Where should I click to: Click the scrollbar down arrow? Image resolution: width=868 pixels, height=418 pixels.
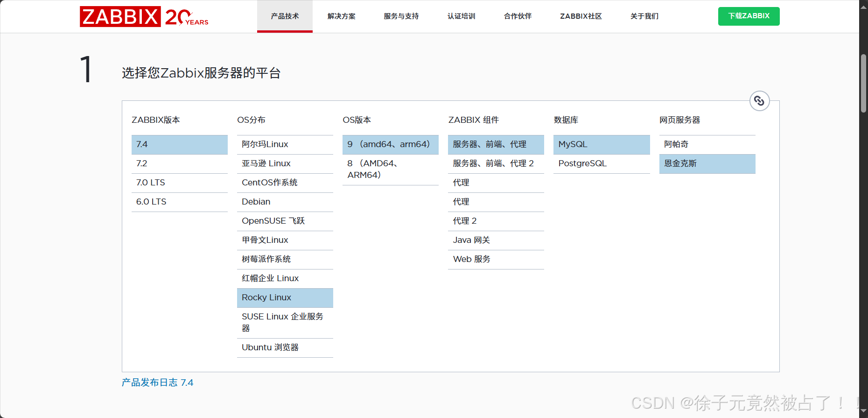pyautogui.click(x=864, y=411)
